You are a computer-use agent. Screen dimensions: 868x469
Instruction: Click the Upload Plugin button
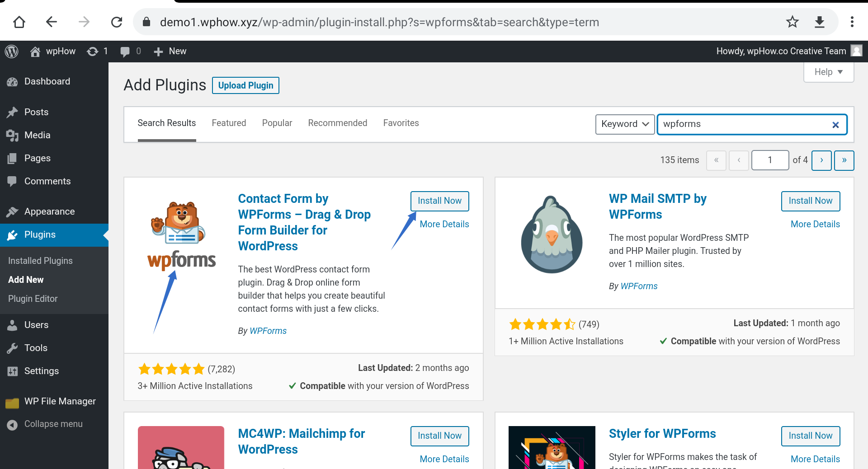click(x=245, y=85)
